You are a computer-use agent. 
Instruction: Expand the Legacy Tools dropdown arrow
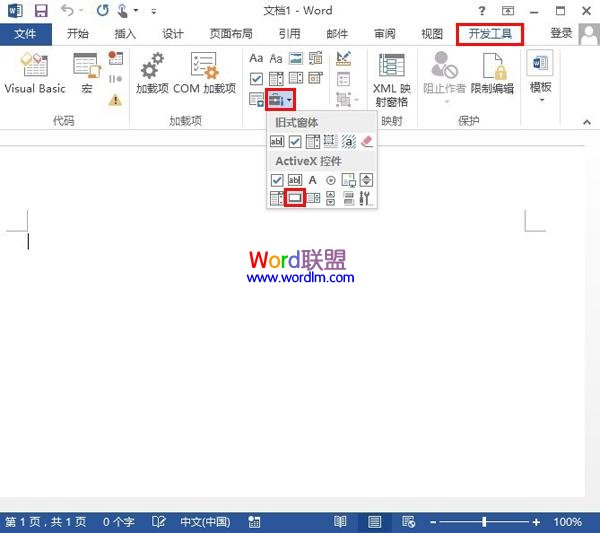coord(290,100)
